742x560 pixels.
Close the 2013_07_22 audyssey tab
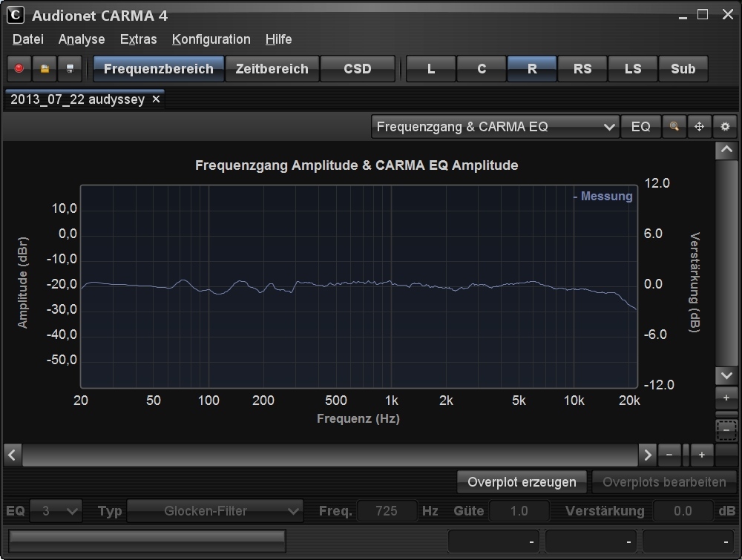156,99
